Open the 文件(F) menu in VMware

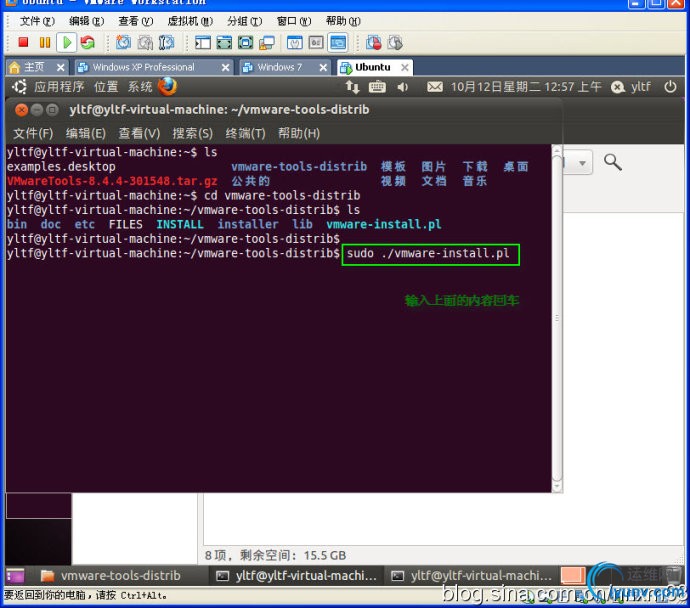tap(37, 21)
